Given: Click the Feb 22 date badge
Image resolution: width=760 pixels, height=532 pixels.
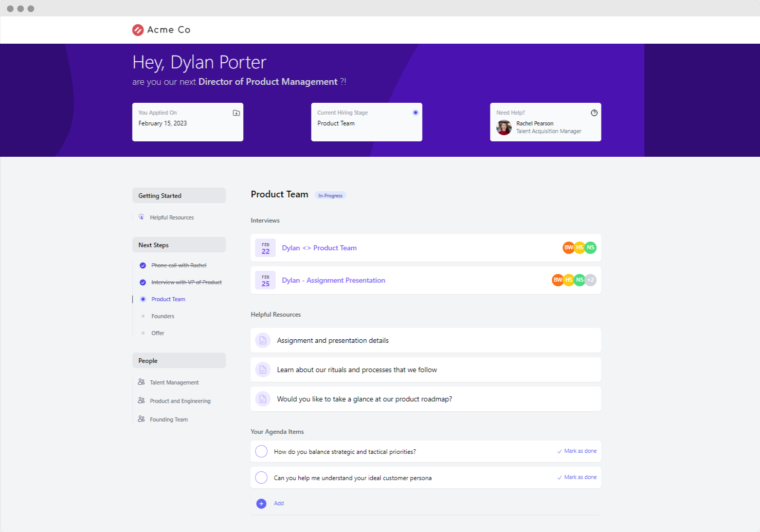Looking at the screenshot, I should [x=265, y=248].
